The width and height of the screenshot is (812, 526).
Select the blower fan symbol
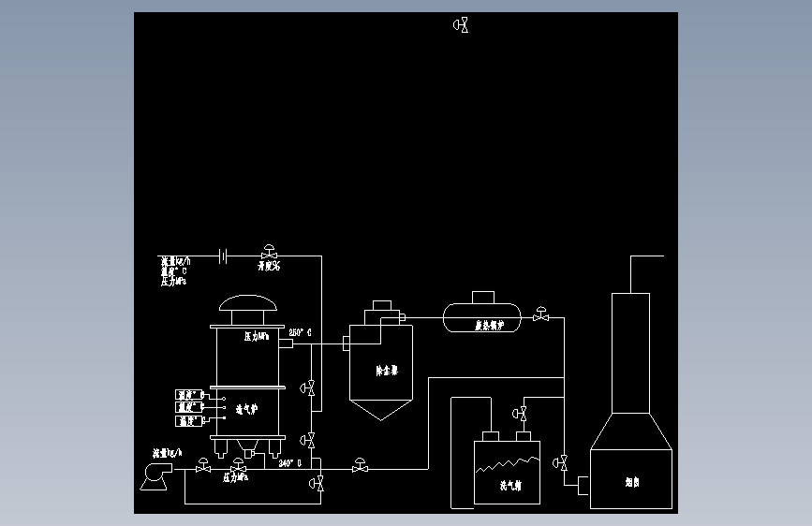click(x=156, y=476)
